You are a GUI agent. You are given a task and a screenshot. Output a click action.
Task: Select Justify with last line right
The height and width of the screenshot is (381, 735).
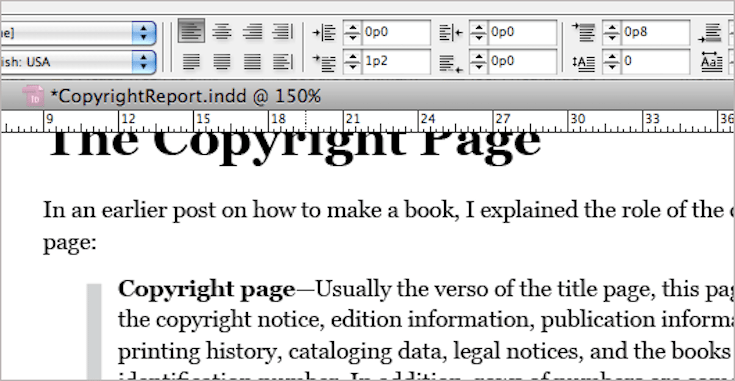click(252, 61)
